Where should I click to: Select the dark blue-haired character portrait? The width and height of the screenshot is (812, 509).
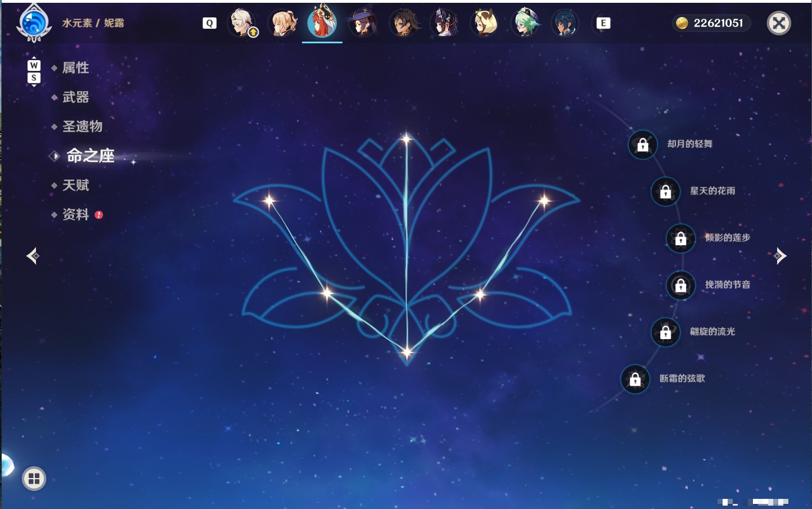point(565,23)
